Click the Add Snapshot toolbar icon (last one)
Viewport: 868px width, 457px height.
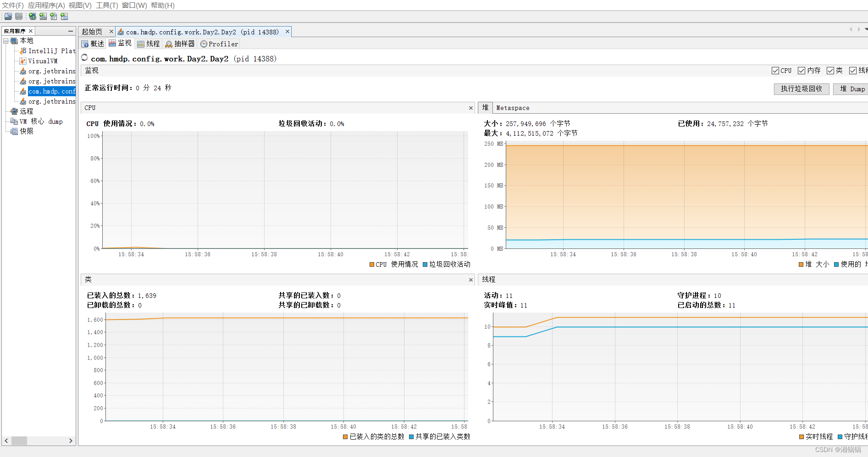64,17
